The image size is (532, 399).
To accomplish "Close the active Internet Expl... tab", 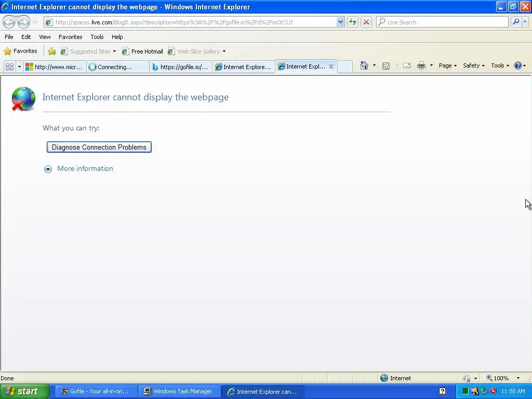I will [x=331, y=66].
